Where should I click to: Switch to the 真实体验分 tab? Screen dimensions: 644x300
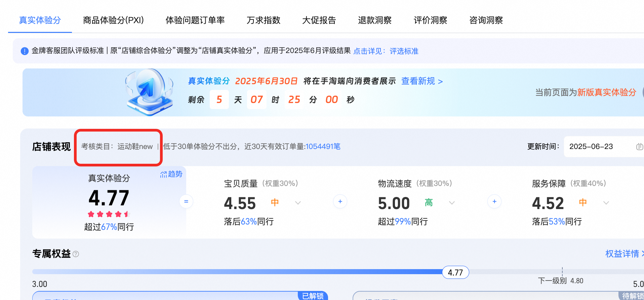(40, 20)
